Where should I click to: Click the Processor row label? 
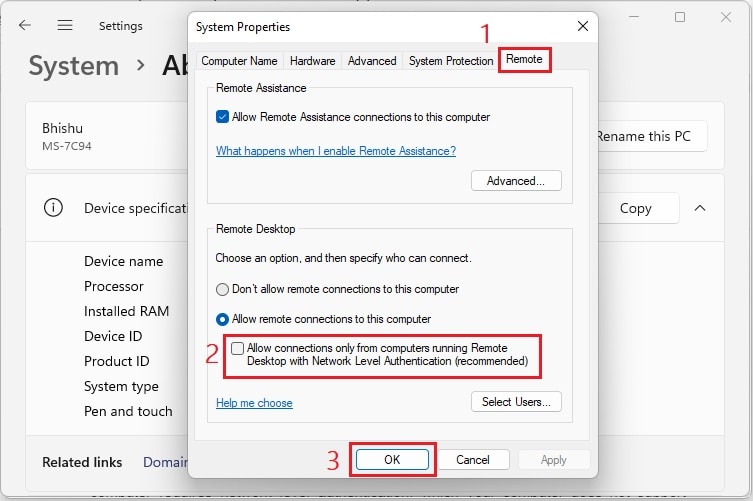click(x=114, y=286)
